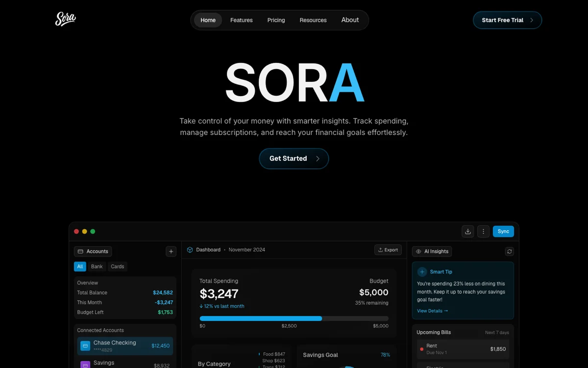Image resolution: width=588 pixels, height=368 pixels.
Task: Open the Resources nav link
Action: click(313, 20)
